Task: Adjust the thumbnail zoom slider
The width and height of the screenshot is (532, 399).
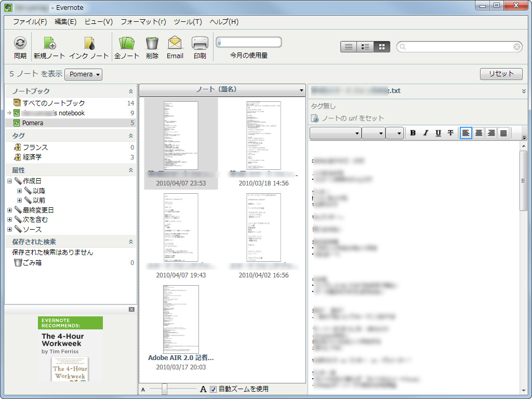Action: (x=164, y=388)
